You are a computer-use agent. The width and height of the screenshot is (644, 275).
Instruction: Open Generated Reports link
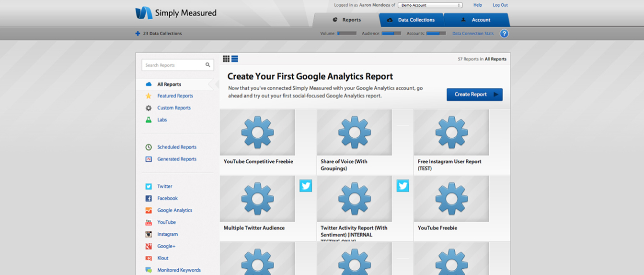(177, 159)
